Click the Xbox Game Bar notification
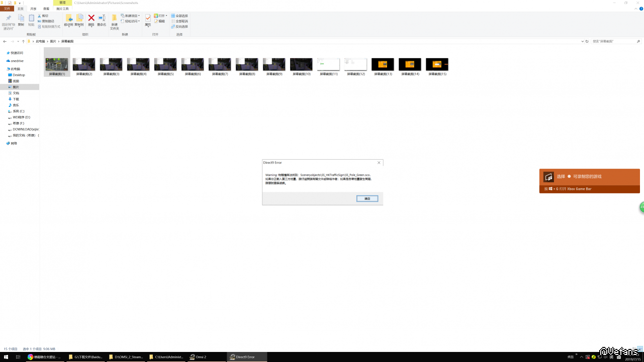The width and height of the screenshot is (644, 362). (x=589, y=181)
